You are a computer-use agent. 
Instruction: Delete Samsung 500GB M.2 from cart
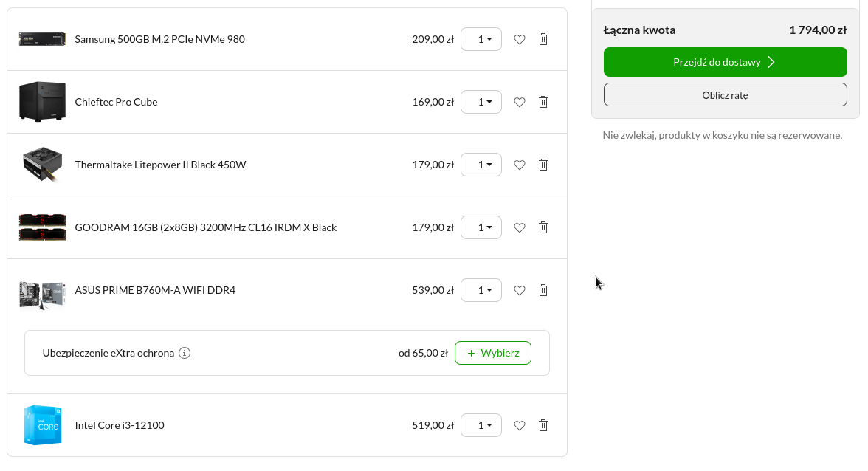pos(543,39)
